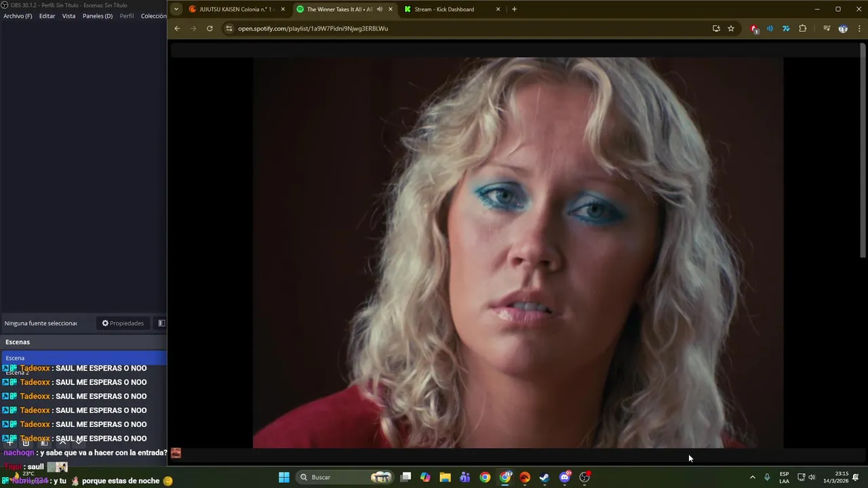This screenshot has width=868, height=488.
Task: Switch the ESP LAA keyboard language
Action: tap(784, 477)
